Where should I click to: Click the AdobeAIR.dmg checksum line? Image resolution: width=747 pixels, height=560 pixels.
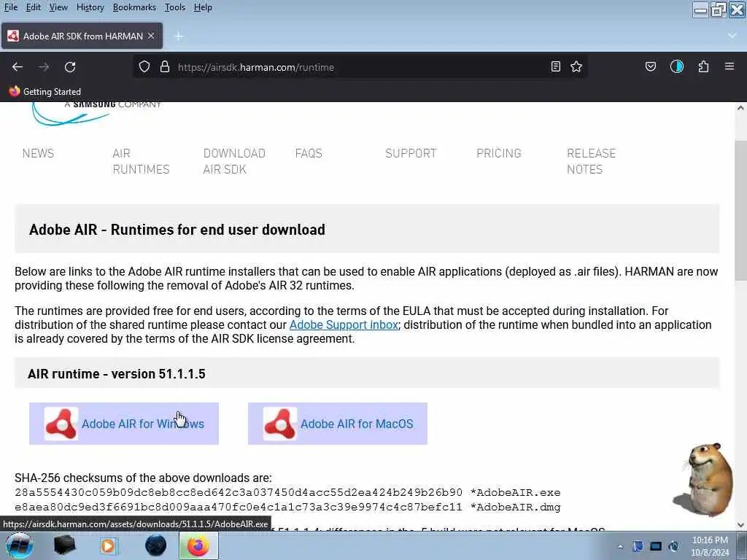click(x=287, y=507)
